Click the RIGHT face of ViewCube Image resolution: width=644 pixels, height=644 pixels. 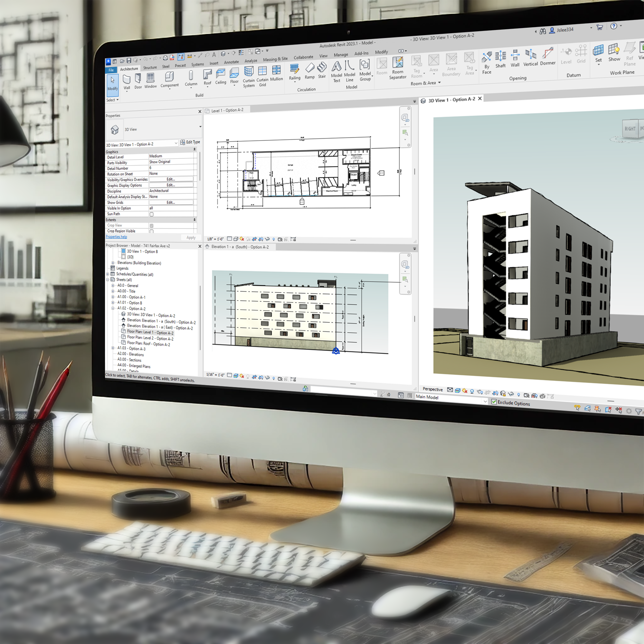[630, 129]
